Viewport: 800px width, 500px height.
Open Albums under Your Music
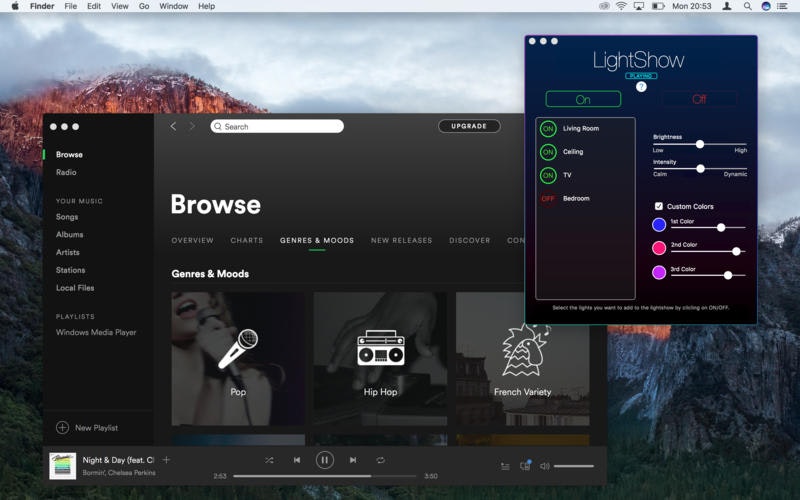(x=69, y=235)
